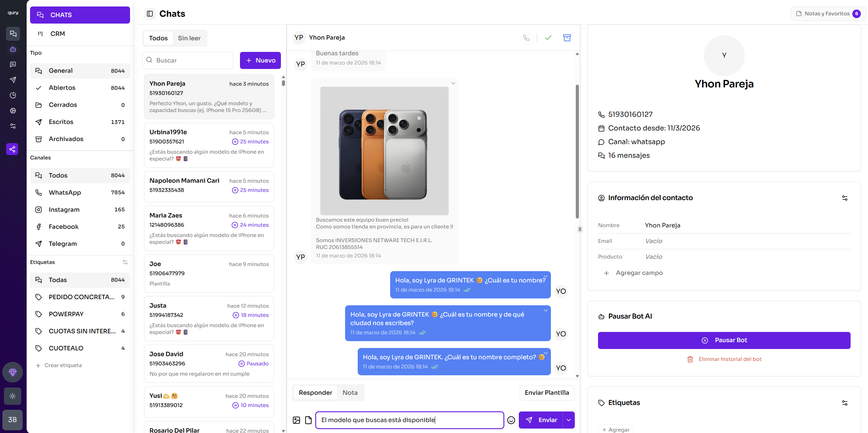Switch to the Sin leer tab
The width and height of the screenshot is (868, 433).
pos(189,38)
